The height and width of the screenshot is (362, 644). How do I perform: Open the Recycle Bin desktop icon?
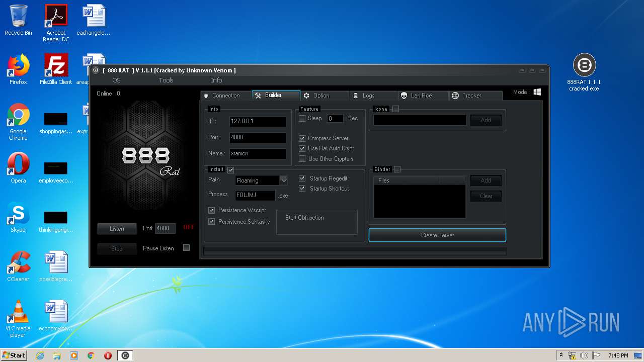pos(18,20)
